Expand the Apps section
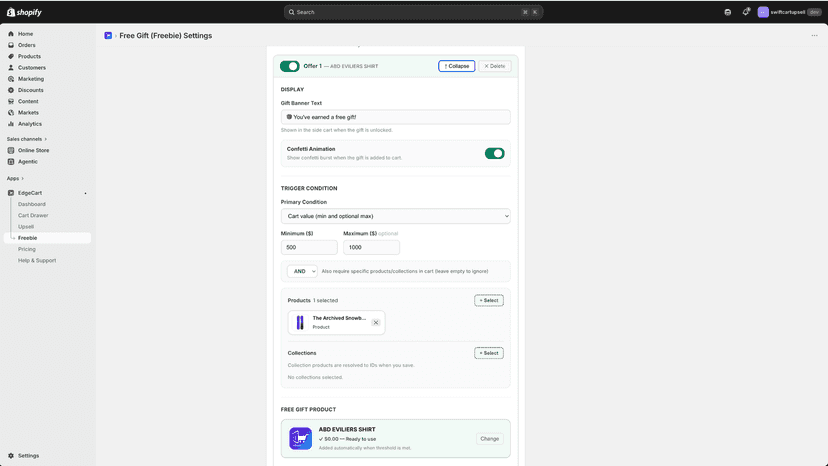828x466 pixels. coord(15,179)
